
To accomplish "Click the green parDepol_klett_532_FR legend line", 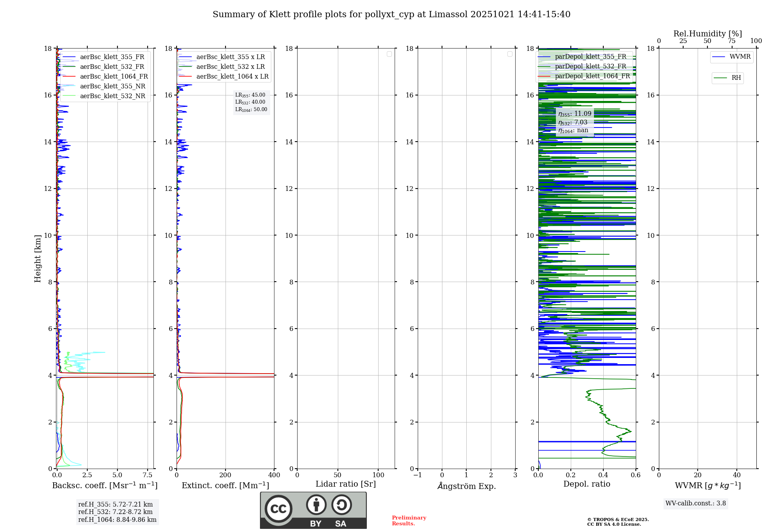I will (544, 66).
